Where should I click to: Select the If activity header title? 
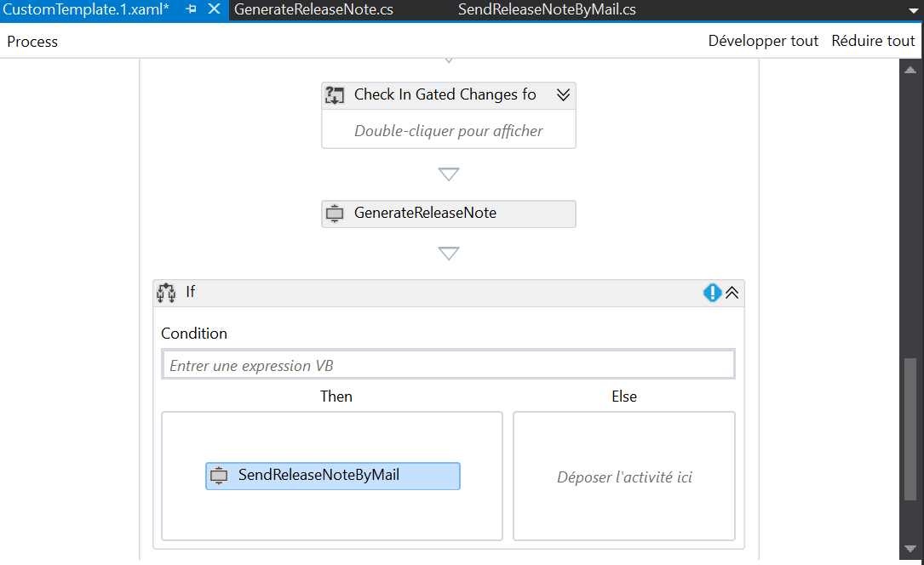pyautogui.click(x=191, y=292)
